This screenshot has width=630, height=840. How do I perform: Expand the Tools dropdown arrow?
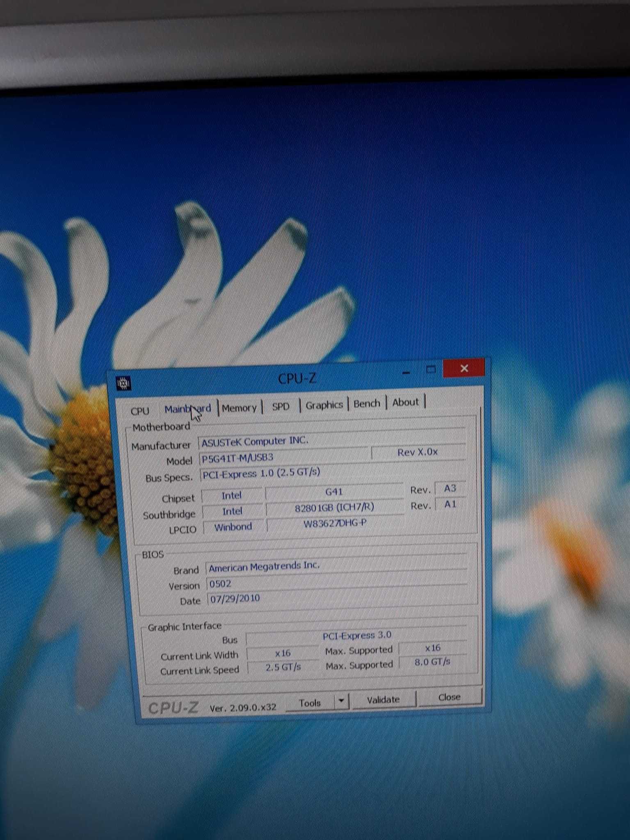click(x=341, y=701)
